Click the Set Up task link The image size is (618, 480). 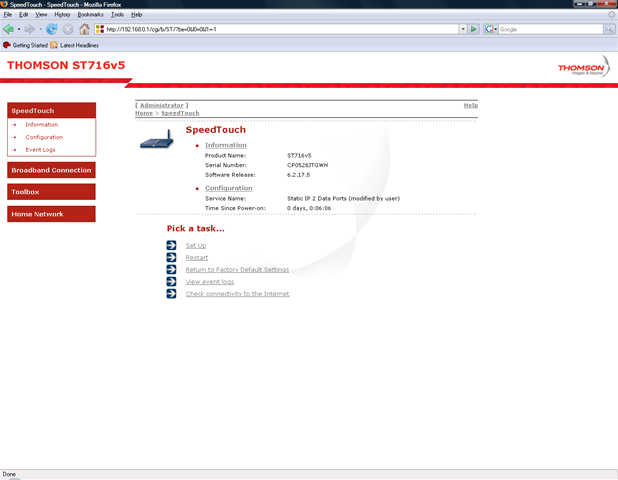(196, 246)
